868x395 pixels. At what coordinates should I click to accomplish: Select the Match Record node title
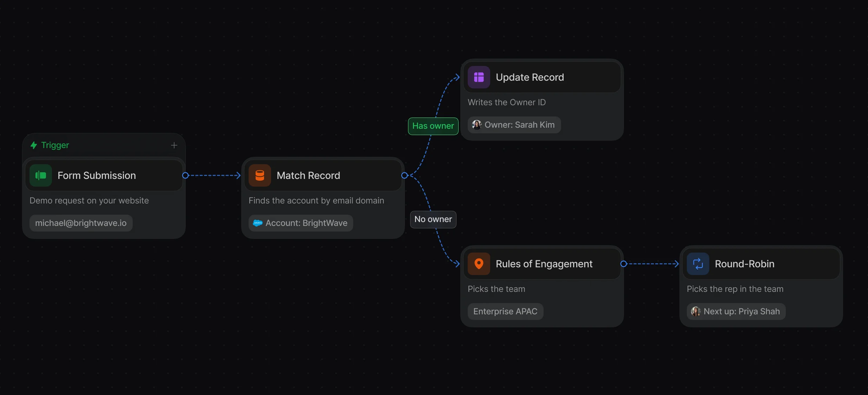pyautogui.click(x=308, y=175)
